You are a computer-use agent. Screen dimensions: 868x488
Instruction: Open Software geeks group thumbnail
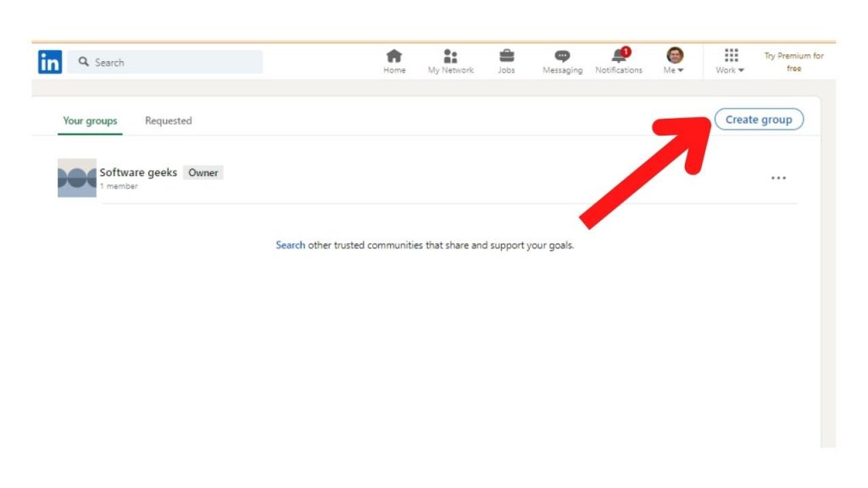coord(77,178)
